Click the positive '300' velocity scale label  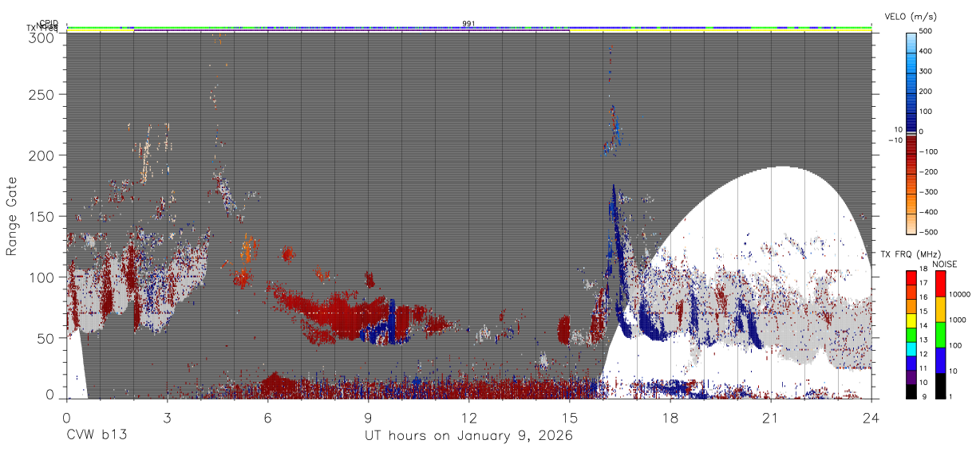927,71
